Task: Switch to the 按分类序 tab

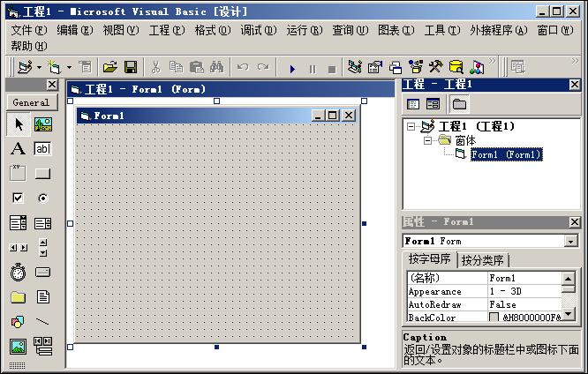Action: pyautogui.click(x=485, y=260)
